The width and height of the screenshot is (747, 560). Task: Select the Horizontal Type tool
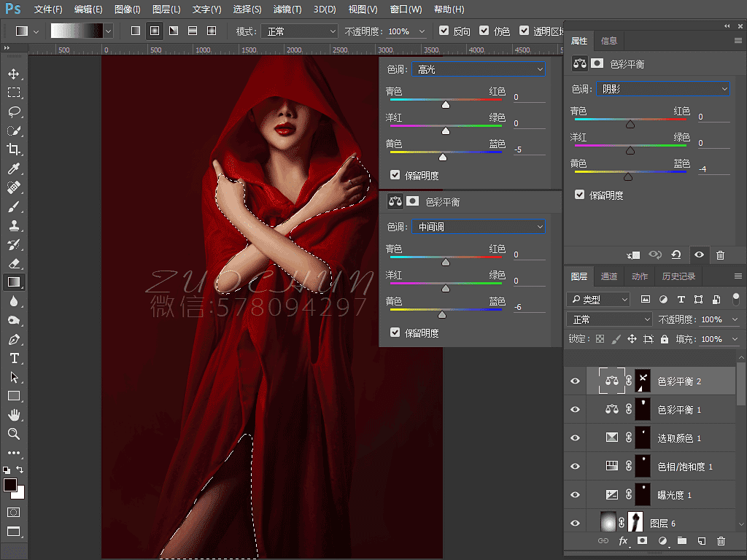(14, 358)
